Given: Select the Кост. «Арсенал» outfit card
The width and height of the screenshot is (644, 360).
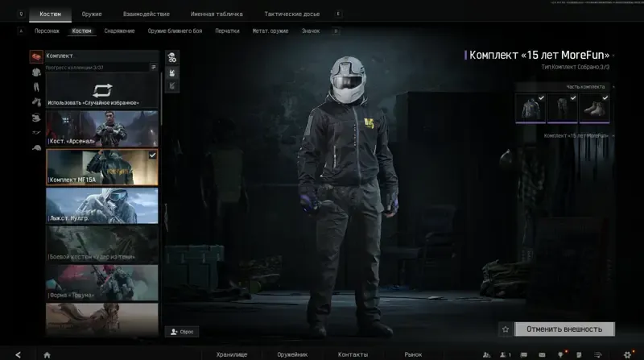Looking at the screenshot, I should [102, 129].
